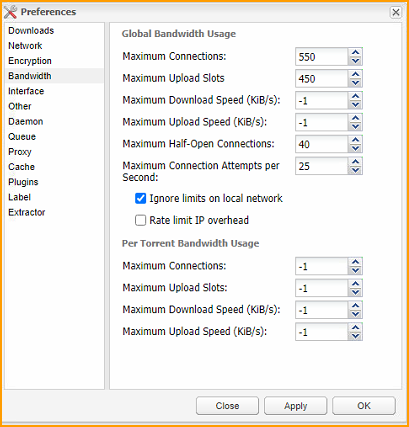Click per-torrent Maximum Upload Speed field
This screenshot has height=427, width=409.
pyautogui.click(x=322, y=332)
